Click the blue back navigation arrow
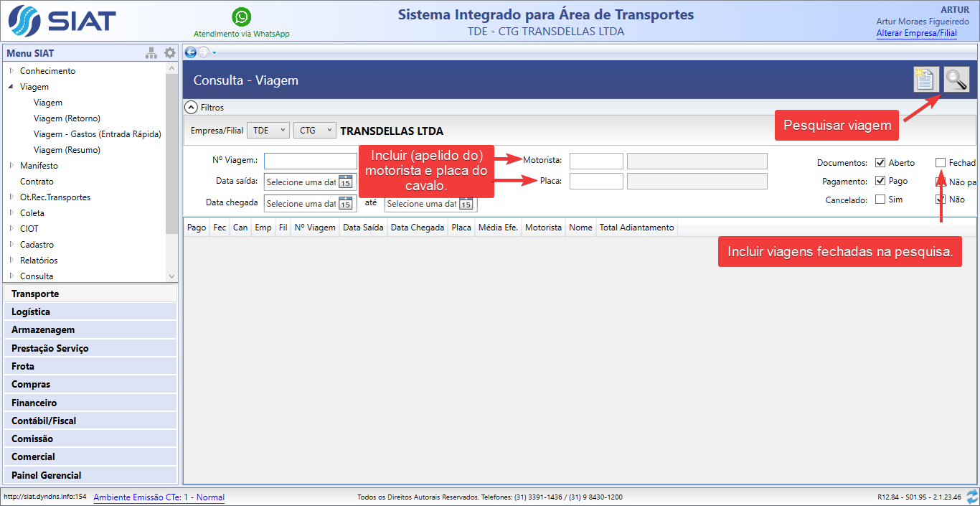The height and width of the screenshot is (506, 980). 191,52
